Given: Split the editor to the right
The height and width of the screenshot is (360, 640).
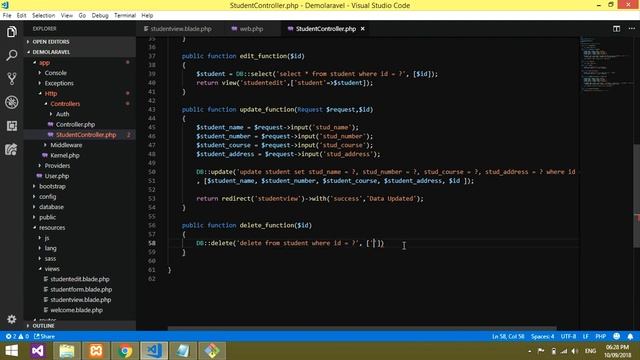Looking at the screenshot, I should pyautogui.click(x=616, y=29).
